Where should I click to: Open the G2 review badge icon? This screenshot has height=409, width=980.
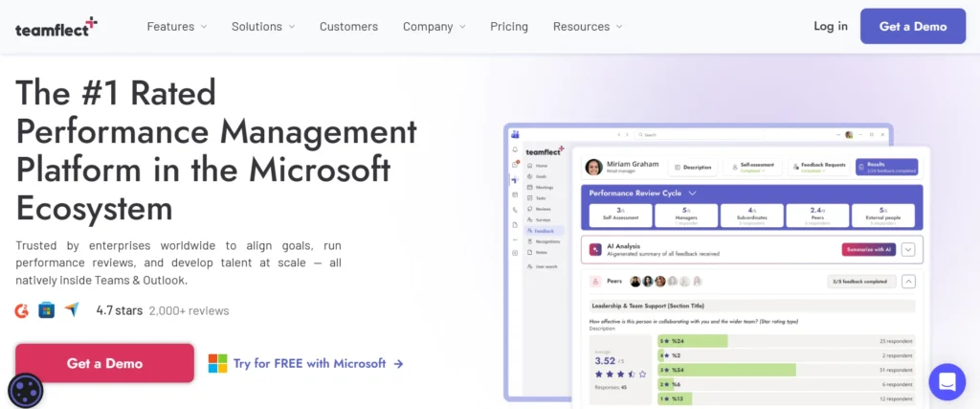coord(22,310)
